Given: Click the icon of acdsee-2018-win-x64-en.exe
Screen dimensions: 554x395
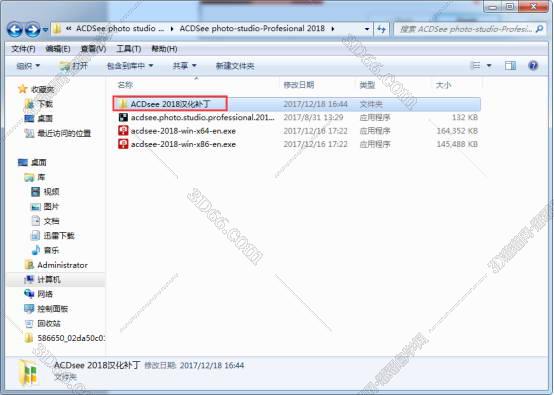Looking at the screenshot, I should [123, 131].
